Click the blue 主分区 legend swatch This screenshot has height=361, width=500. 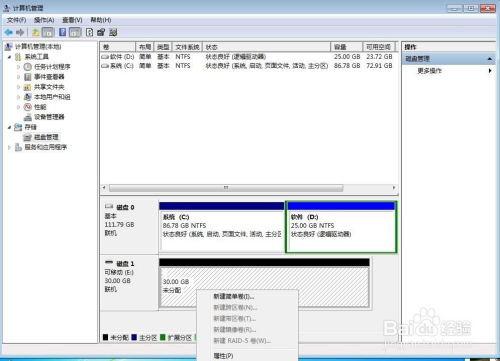click(x=134, y=337)
